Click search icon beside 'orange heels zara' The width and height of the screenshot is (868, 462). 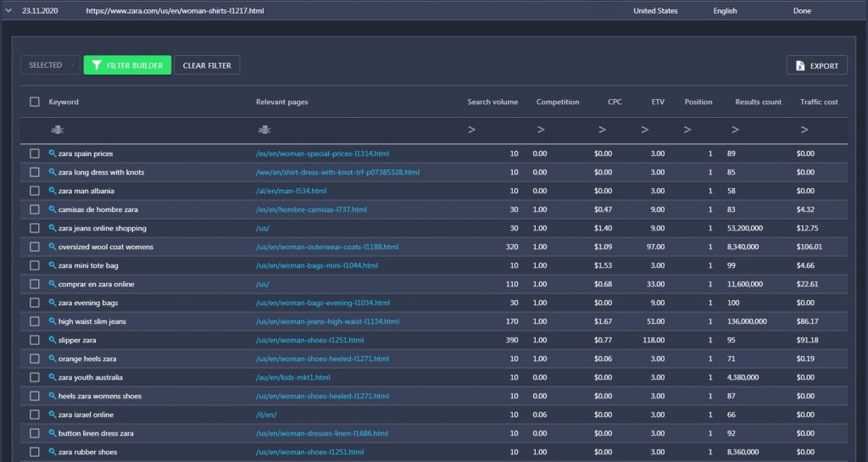[52, 358]
